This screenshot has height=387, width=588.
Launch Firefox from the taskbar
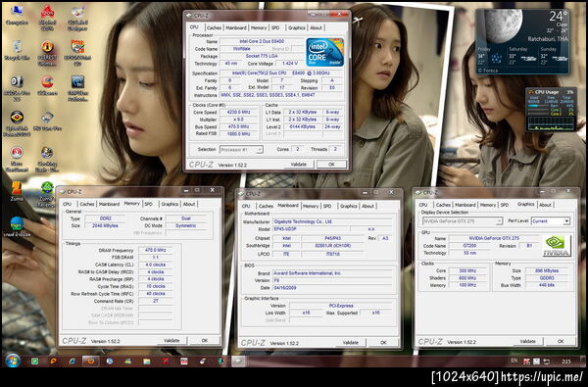pyautogui.click(x=90, y=362)
